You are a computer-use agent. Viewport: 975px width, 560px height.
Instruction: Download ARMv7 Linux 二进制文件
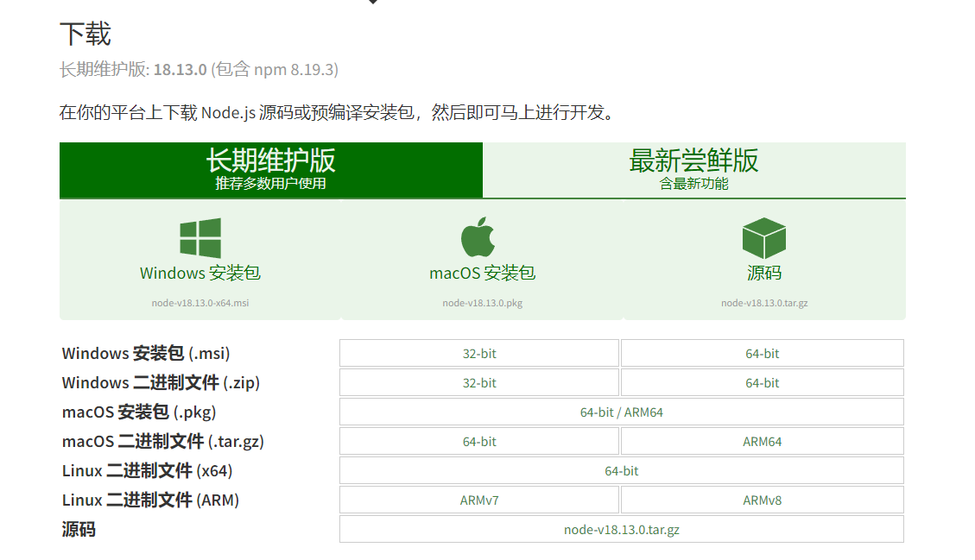click(479, 500)
